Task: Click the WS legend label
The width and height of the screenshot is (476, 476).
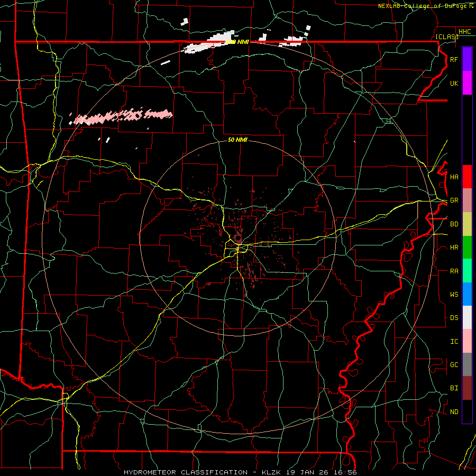Action: point(454,295)
